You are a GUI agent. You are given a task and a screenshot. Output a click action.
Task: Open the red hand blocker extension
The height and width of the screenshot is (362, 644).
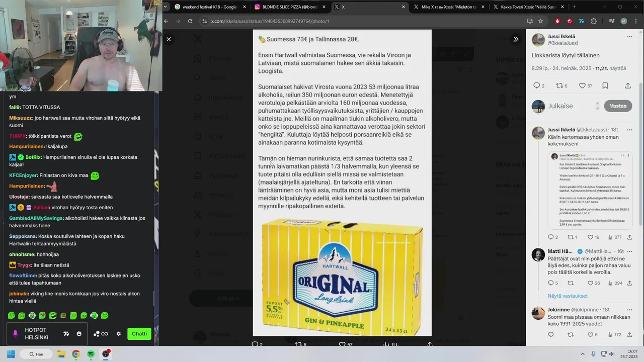(557, 21)
